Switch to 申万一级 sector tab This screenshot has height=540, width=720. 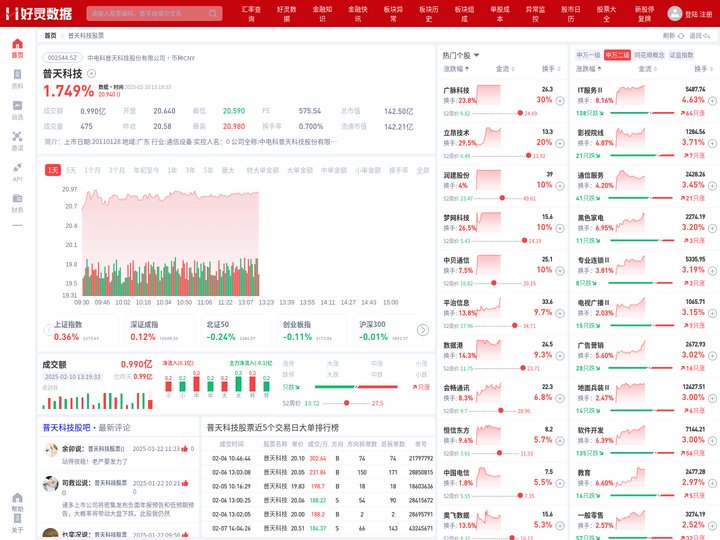coord(588,55)
